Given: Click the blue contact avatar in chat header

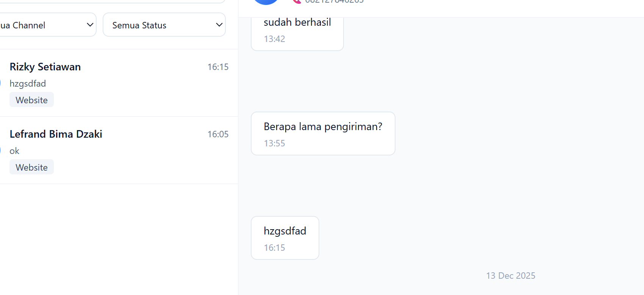Looking at the screenshot, I should point(266,1).
